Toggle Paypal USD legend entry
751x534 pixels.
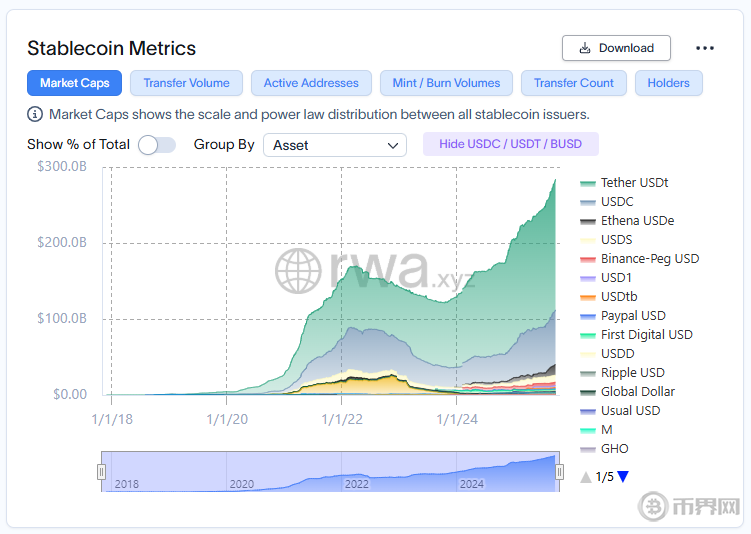coord(632,316)
